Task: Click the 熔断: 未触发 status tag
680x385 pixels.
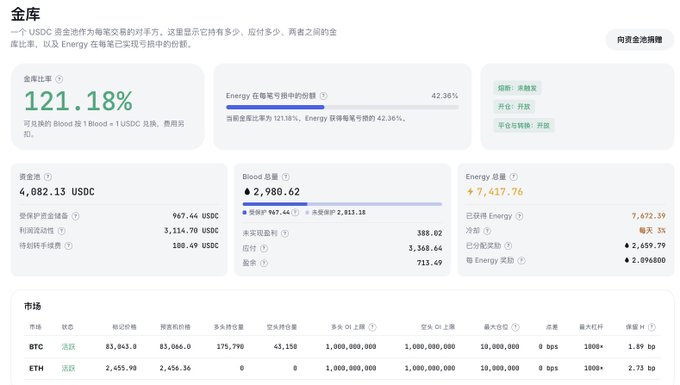Action: [x=517, y=88]
